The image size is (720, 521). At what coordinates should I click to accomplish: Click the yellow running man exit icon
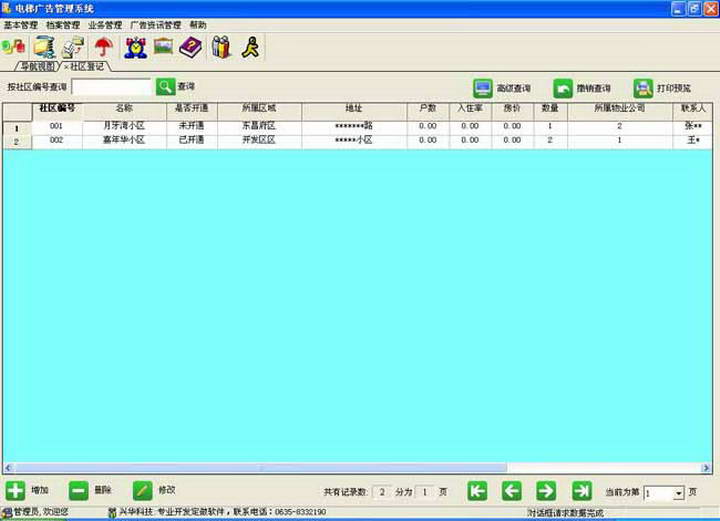251,47
